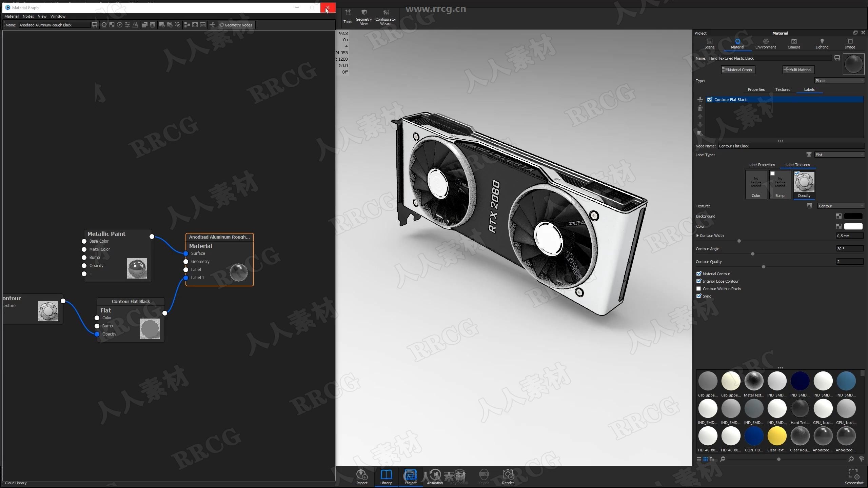Image resolution: width=868 pixels, height=488 pixels.
Task: Switch material swatches to grid view
Action: (706, 459)
